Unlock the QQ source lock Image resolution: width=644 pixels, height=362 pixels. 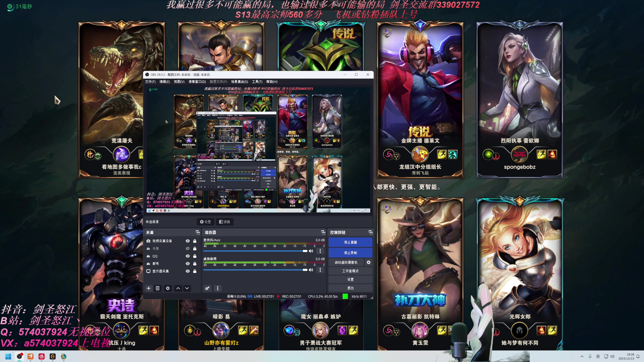(x=195, y=256)
